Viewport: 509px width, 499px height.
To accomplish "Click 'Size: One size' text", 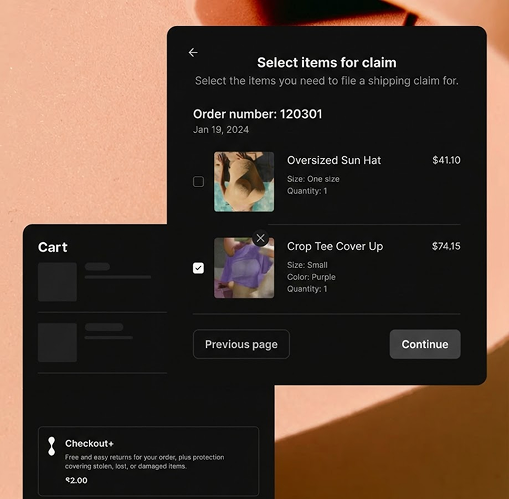I will [x=313, y=179].
